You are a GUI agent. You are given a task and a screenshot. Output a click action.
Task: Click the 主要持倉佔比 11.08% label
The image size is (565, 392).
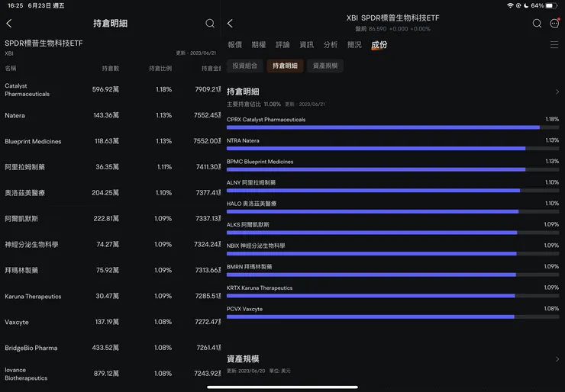tap(253, 104)
